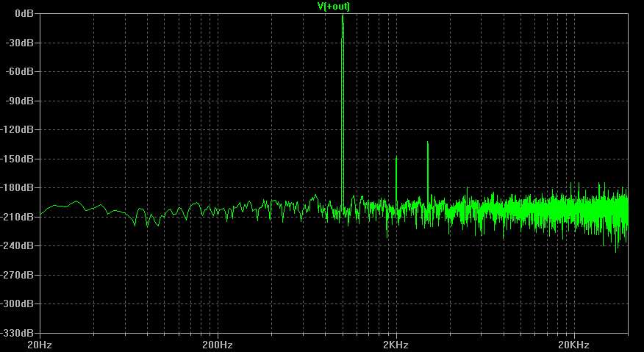
Task: Click the -90dB axis label
Action: (x=20, y=100)
